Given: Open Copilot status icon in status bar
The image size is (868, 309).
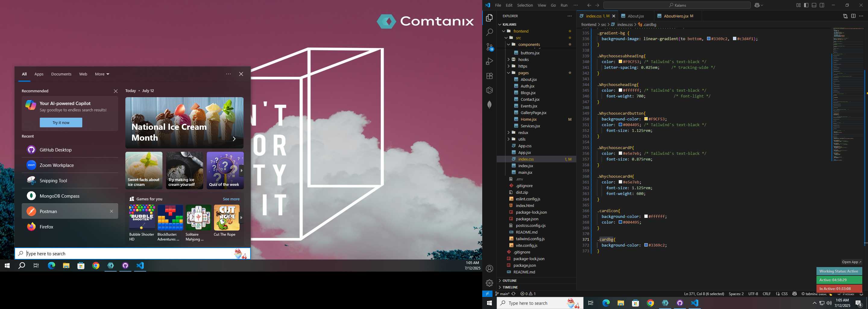Looking at the screenshot, I should (794, 294).
